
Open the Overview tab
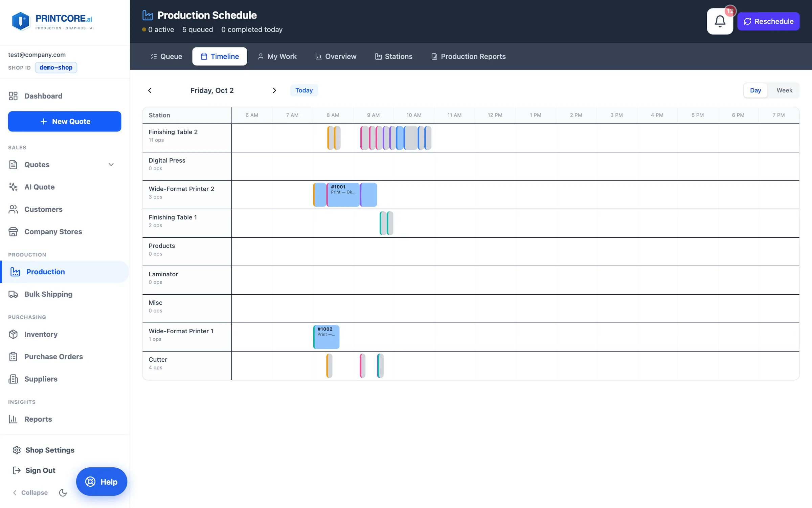coord(336,57)
